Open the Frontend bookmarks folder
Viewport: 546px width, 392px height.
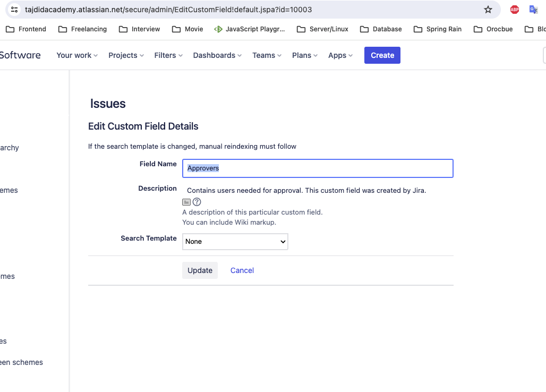26,29
